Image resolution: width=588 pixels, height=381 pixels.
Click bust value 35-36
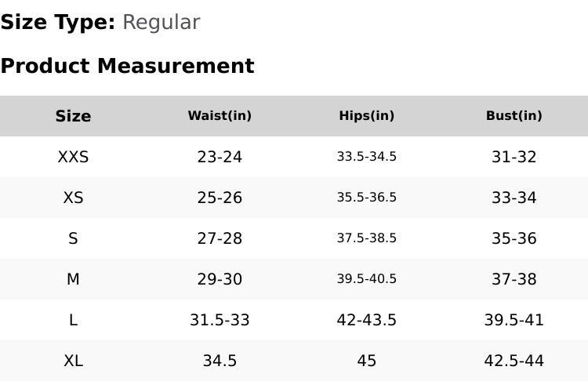(514, 238)
